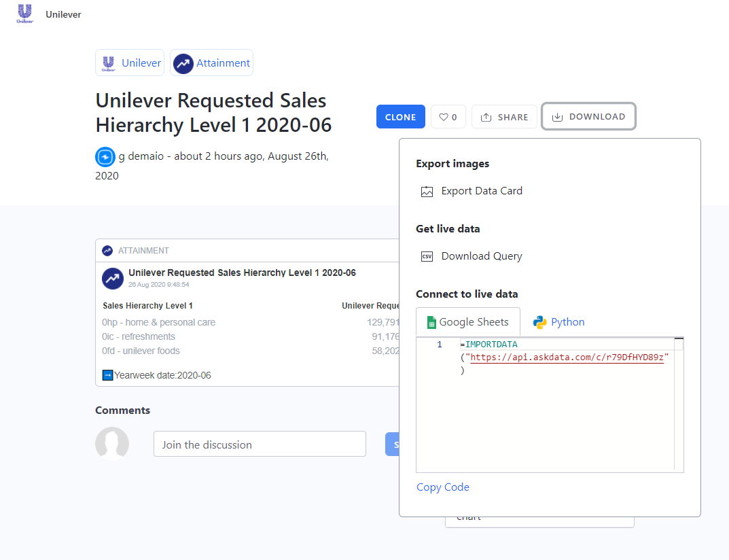This screenshot has height=560, width=729.
Task: Click the large Attainment icon beside card title
Action: tap(113, 279)
